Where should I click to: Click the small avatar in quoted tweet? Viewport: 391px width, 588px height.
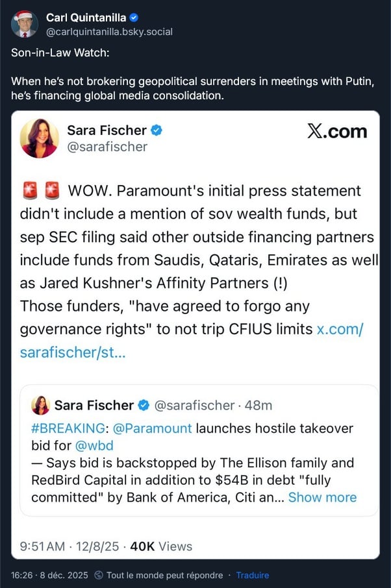pyautogui.click(x=40, y=405)
